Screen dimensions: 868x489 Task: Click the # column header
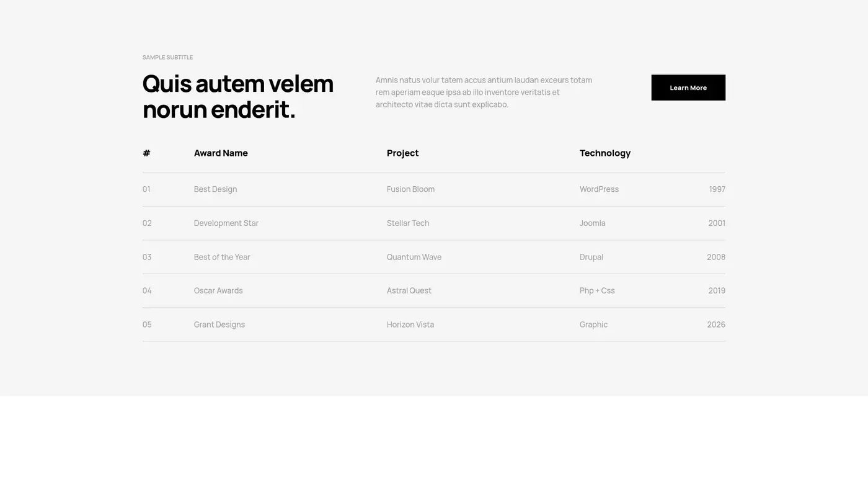[x=146, y=153]
